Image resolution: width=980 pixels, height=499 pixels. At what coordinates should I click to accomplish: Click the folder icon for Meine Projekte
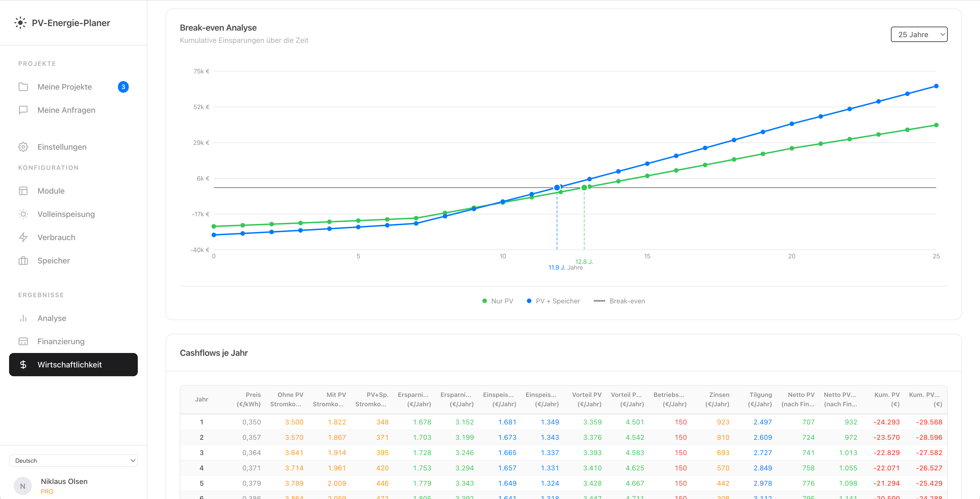click(23, 87)
